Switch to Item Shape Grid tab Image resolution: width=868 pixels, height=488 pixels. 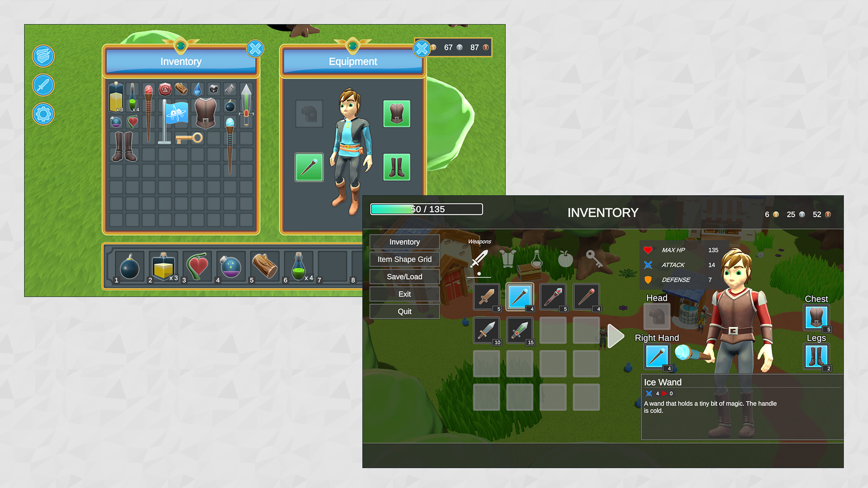(404, 258)
